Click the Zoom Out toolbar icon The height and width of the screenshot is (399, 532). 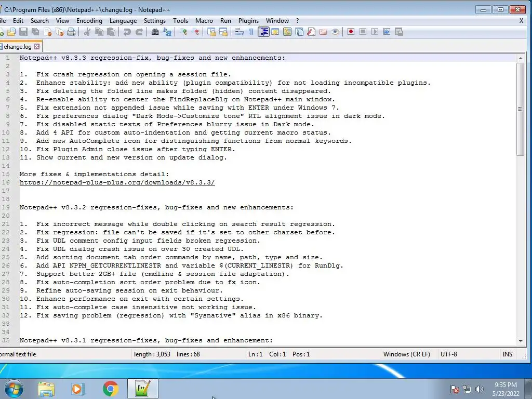(195, 32)
